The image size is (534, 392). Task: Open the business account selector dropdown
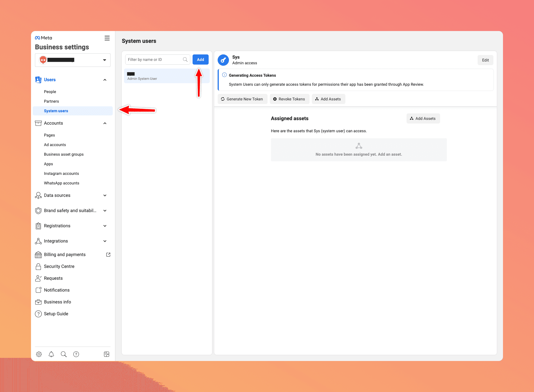73,60
